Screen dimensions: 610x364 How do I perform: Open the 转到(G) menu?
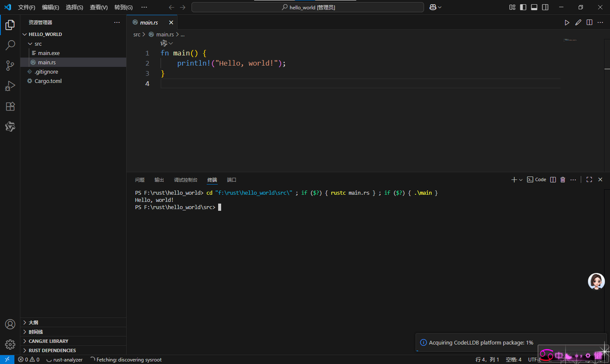(123, 7)
